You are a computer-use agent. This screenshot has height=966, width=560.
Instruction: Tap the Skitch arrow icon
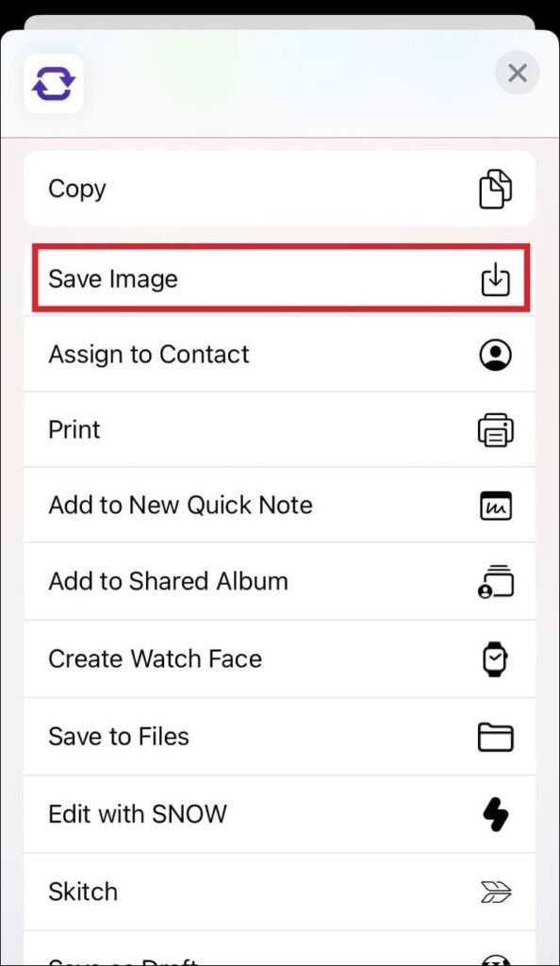tap(495, 892)
